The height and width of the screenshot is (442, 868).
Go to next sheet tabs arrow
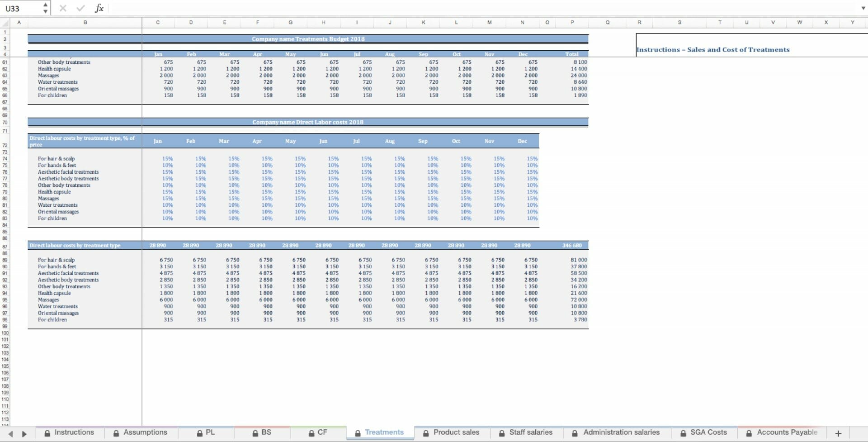pyautogui.click(x=24, y=433)
